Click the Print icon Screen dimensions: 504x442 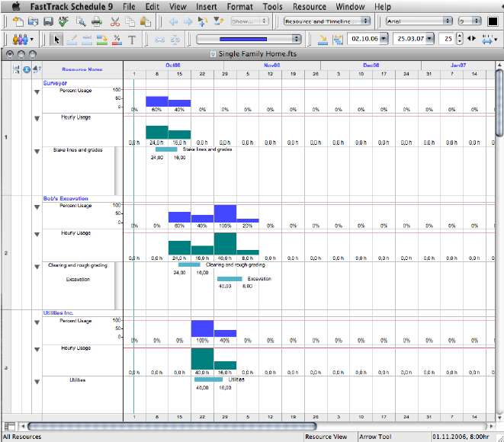pyautogui.click(x=96, y=21)
